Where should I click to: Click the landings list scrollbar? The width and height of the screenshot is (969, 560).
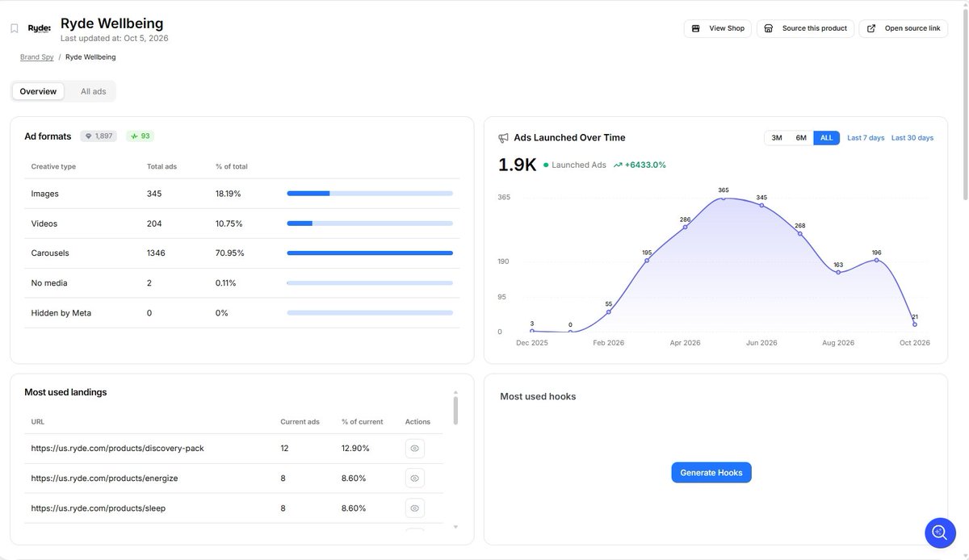[x=455, y=410]
